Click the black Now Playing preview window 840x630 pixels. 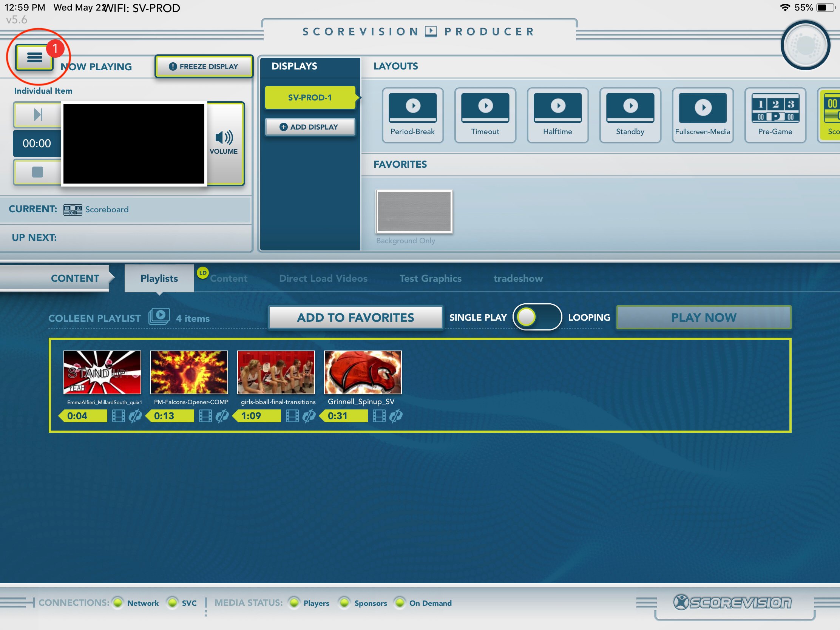coord(134,144)
